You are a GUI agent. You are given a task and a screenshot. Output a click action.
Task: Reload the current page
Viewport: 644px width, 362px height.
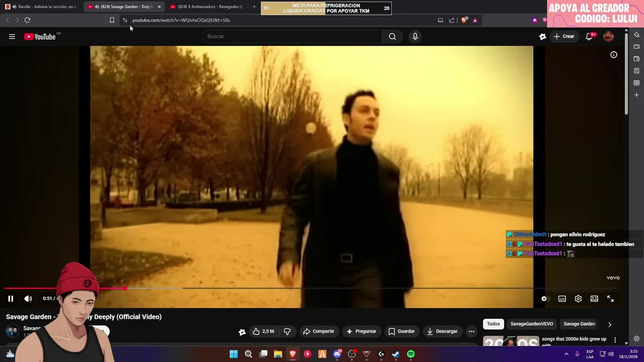pyautogui.click(x=27, y=20)
